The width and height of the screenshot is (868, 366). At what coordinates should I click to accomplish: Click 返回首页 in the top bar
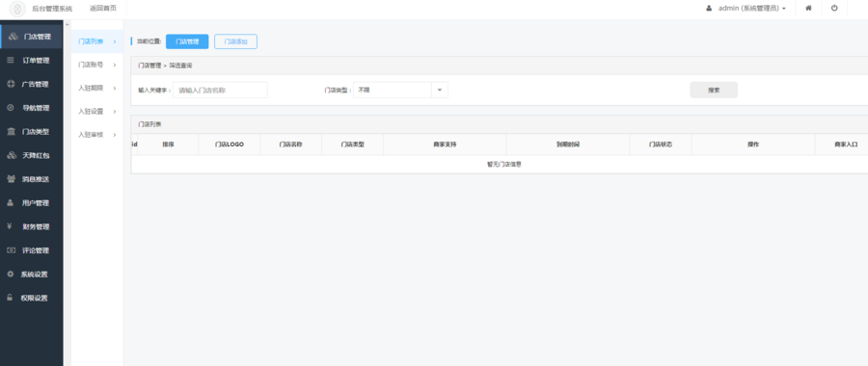pyautogui.click(x=103, y=9)
